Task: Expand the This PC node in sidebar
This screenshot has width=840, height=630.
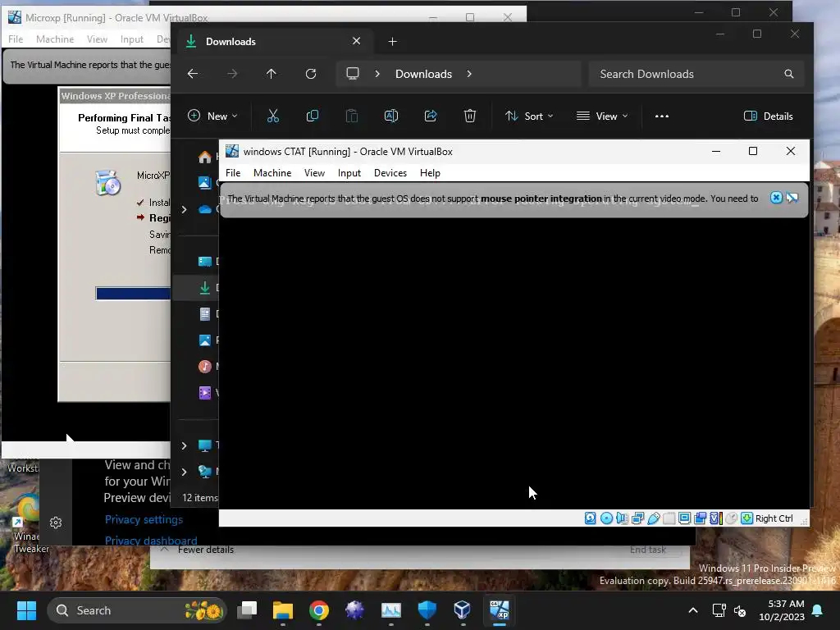Action: point(184,445)
